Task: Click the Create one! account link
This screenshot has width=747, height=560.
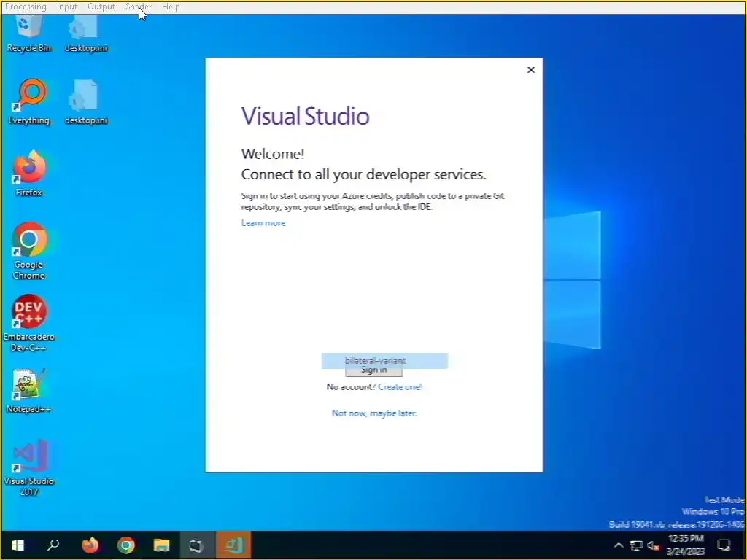Action: [400, 386]
